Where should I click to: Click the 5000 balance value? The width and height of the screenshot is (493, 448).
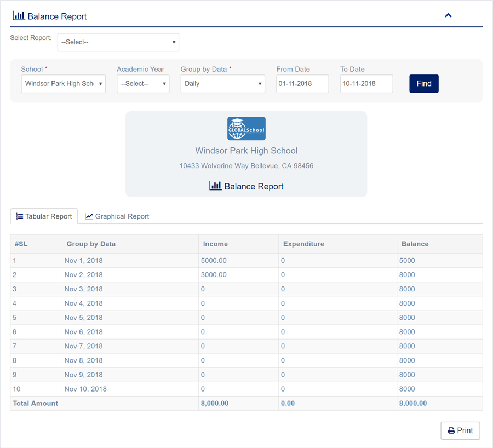pyautogui.click(x=407, y=261)
